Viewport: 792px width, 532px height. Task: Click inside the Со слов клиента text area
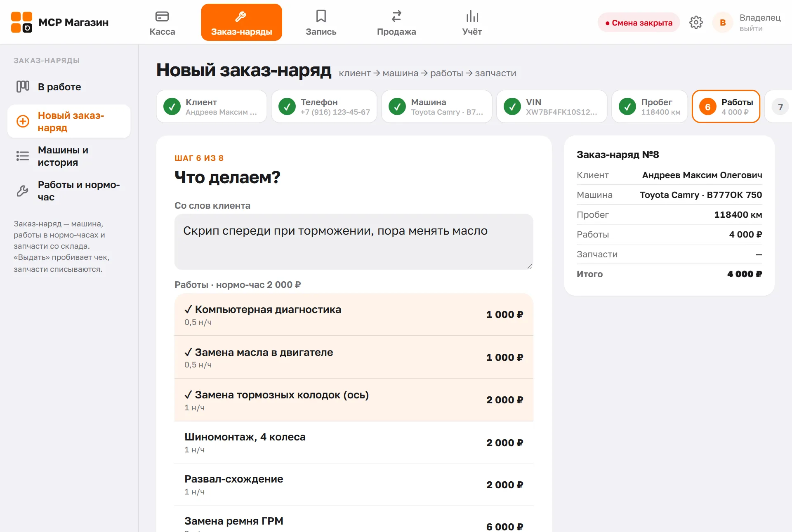coord(354,242)
